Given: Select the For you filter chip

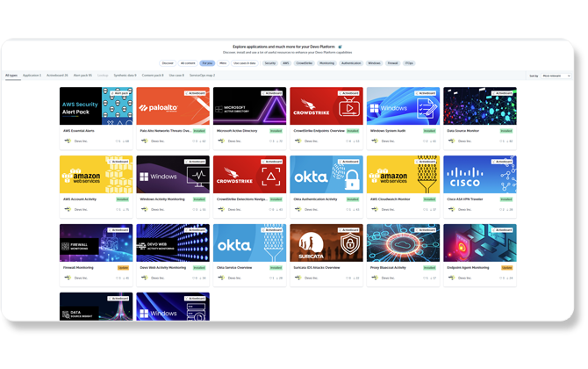Looking at the screenshot, I should pyautogui.click(x=207, y=63).
